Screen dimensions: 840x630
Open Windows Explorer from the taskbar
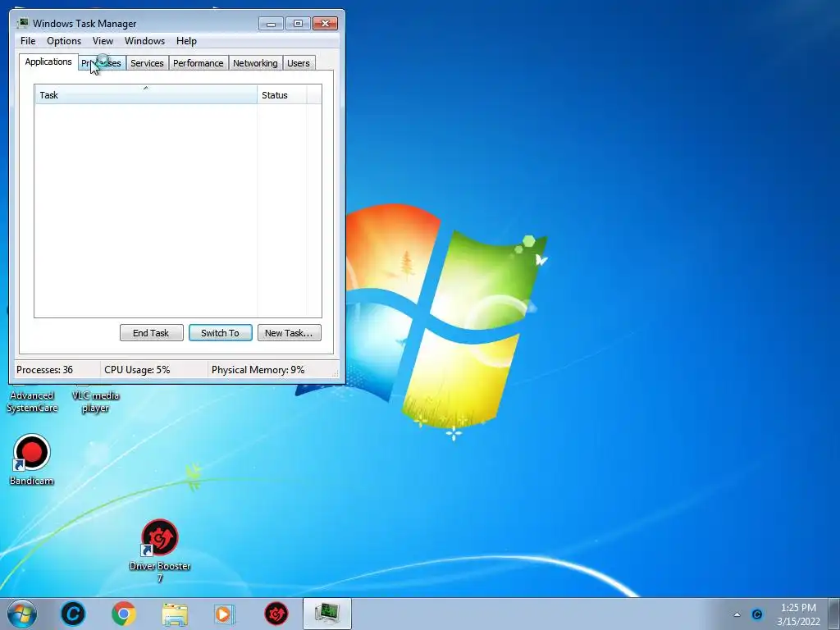pyautogui.click(x=175, y=614)
